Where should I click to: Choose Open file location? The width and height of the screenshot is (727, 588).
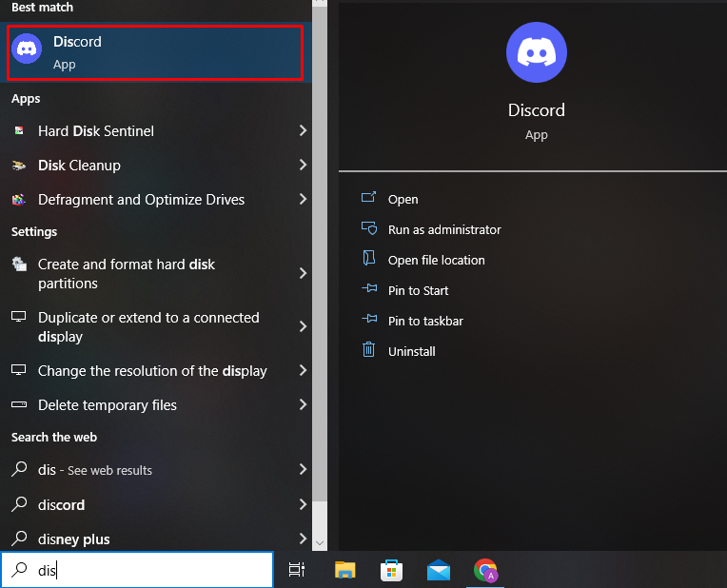(436, 260)
